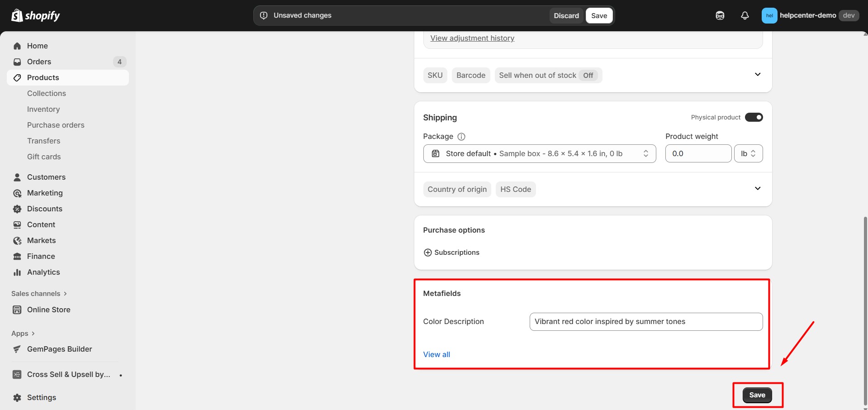The width and height of the screenshot is (868, 410).
Task: Toggle the Physical product switch
Action: 754,117
